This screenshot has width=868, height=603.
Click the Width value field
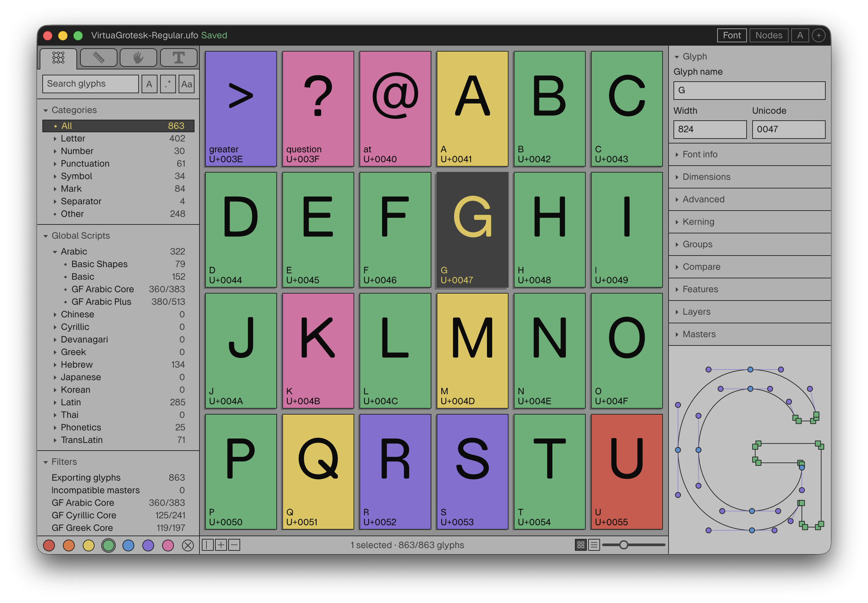pos(710,130)
